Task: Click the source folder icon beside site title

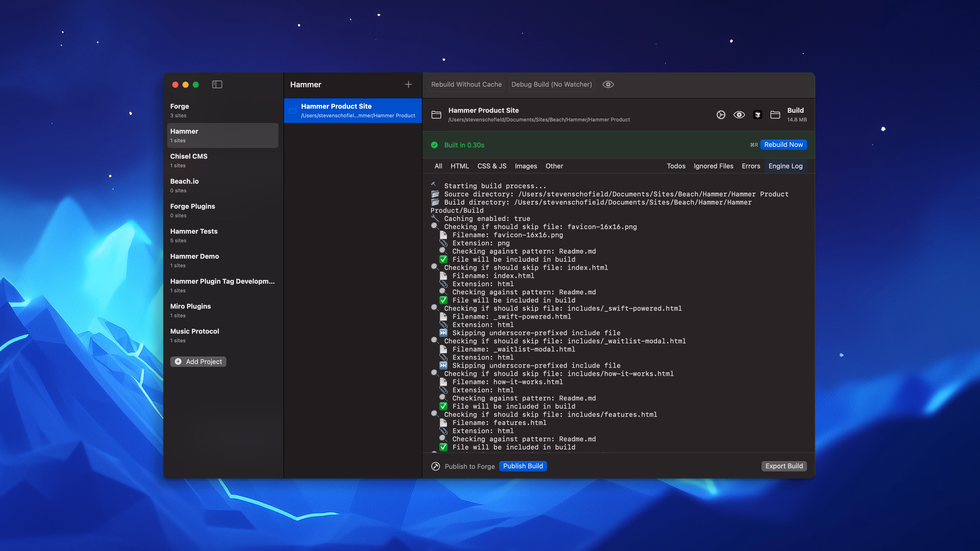Action: click(436, 115)
